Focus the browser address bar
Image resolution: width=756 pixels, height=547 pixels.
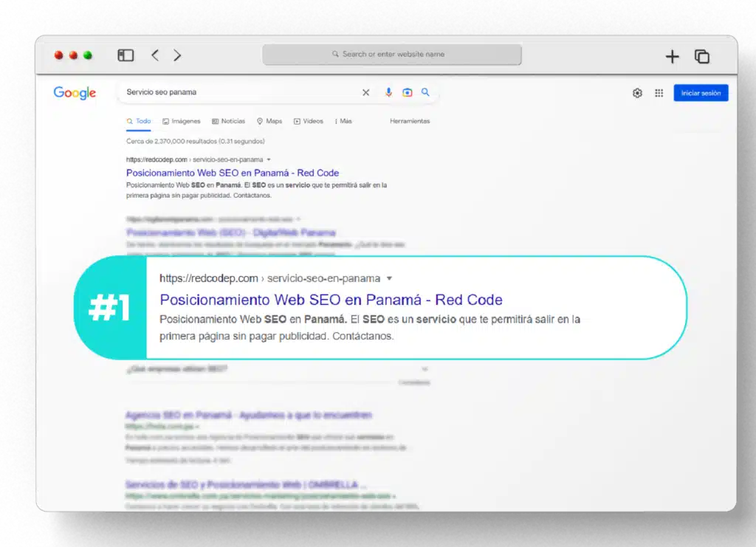pyautogui.click(x=391, y=55)
